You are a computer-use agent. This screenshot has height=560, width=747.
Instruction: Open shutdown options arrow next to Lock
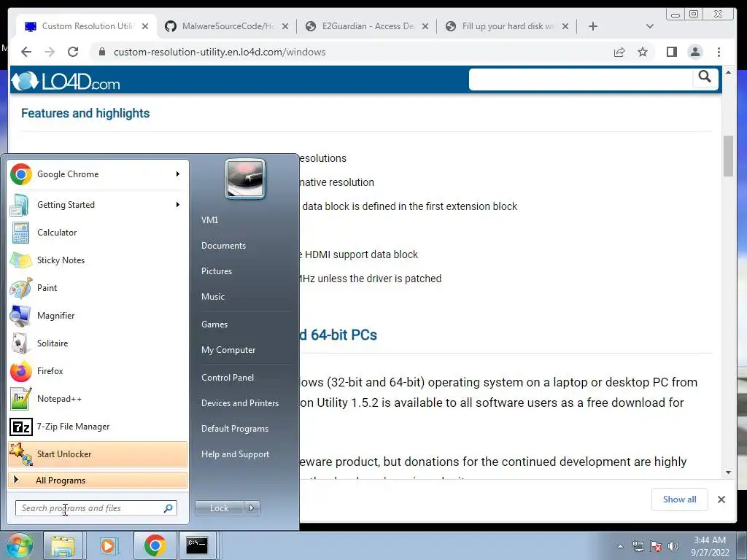252,508
